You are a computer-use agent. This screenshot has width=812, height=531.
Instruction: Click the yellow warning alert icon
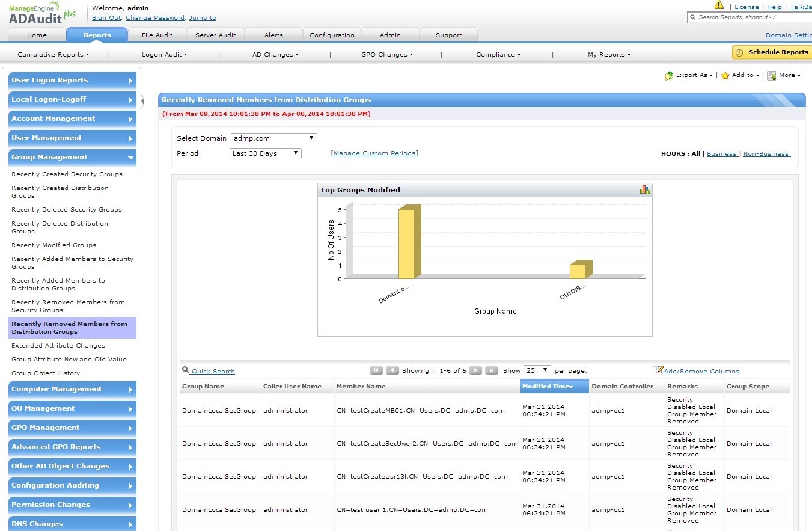pos(719,5)
